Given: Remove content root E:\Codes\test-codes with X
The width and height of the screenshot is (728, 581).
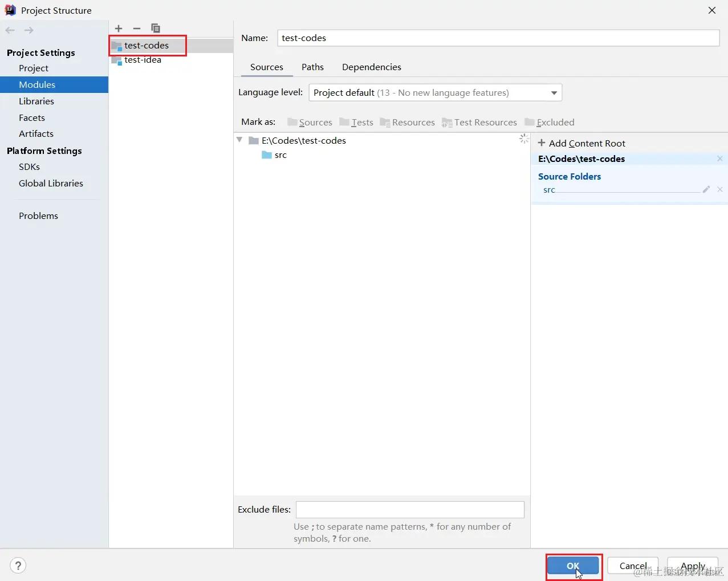Looking at the screenshot, I should pos(720,159).
